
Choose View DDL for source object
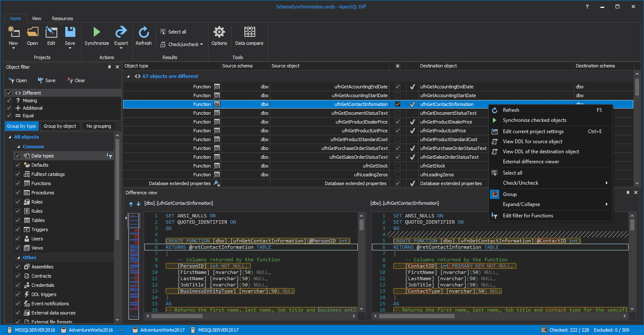[x=551, y=142]
